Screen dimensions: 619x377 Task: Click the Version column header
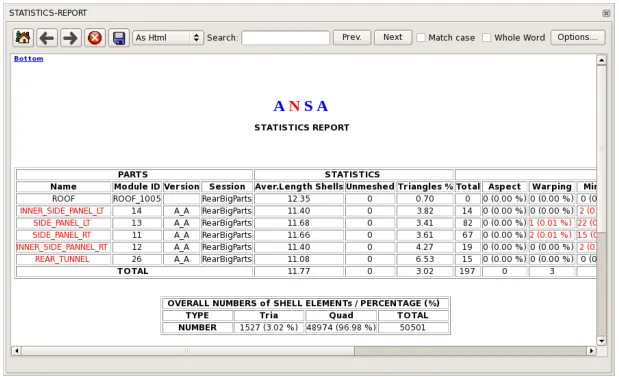click(x=182, y=187)
